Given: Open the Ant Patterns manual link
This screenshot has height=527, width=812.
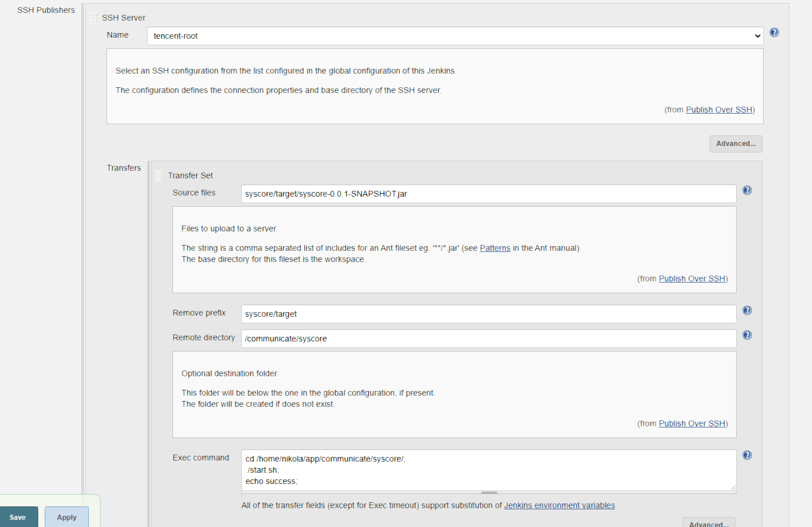Looking at the screenshot, I should coord(495,248).
